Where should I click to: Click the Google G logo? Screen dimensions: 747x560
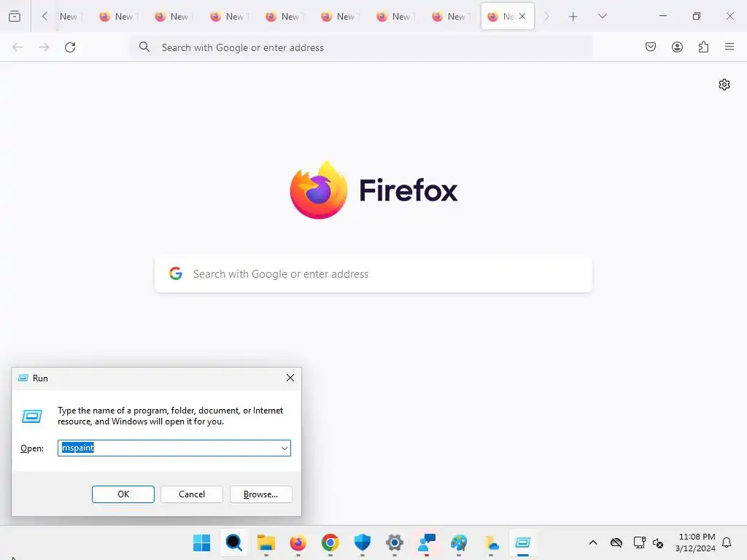176,273
